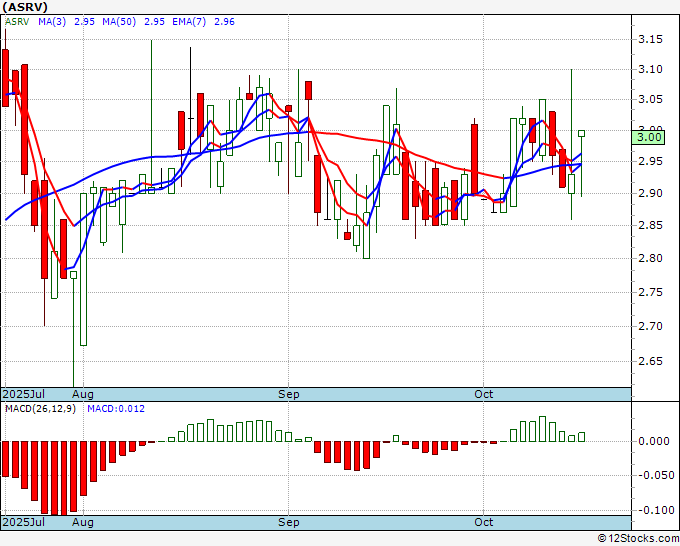Click the last green MACD histogram bar
Image resolution: width=680 pixels, height=546 pixels.
pyautogui.click(x=582, y=437)
